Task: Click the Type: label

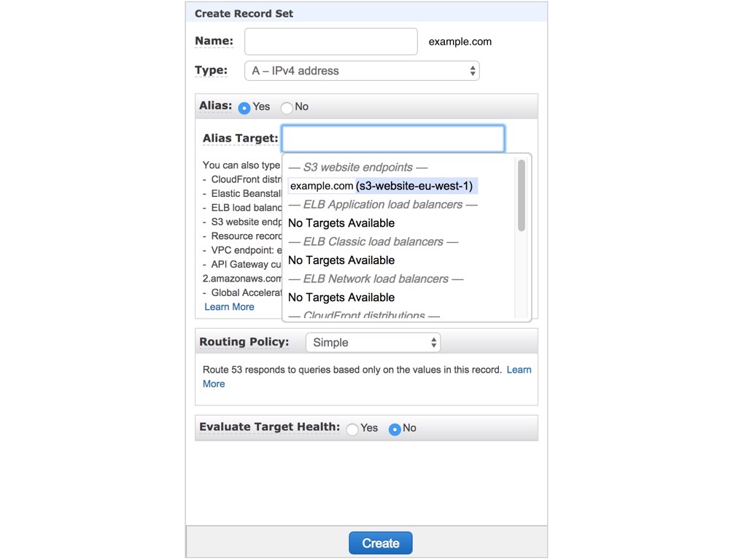Action: click(x=211, y=71)
